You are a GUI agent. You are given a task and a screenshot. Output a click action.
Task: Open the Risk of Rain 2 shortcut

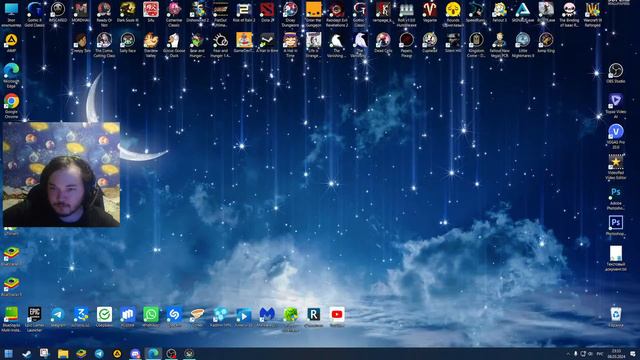(x=244, y=12)
